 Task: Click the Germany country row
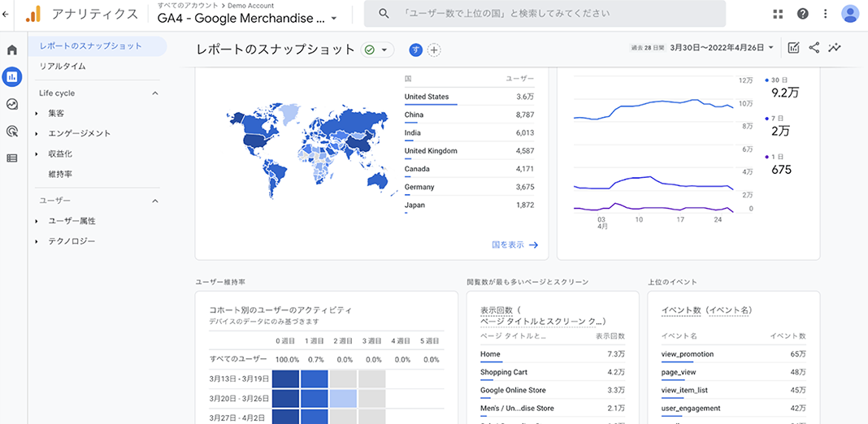(470, 188)
